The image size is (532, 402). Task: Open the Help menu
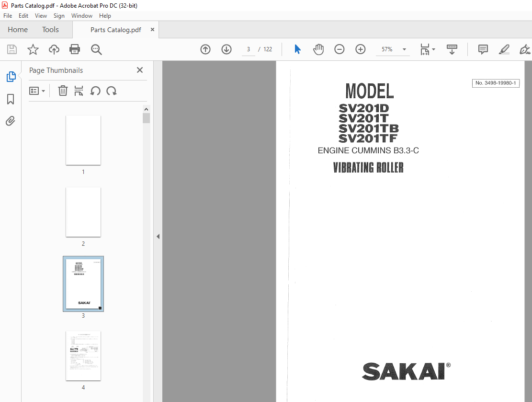[x=105, y=16]
